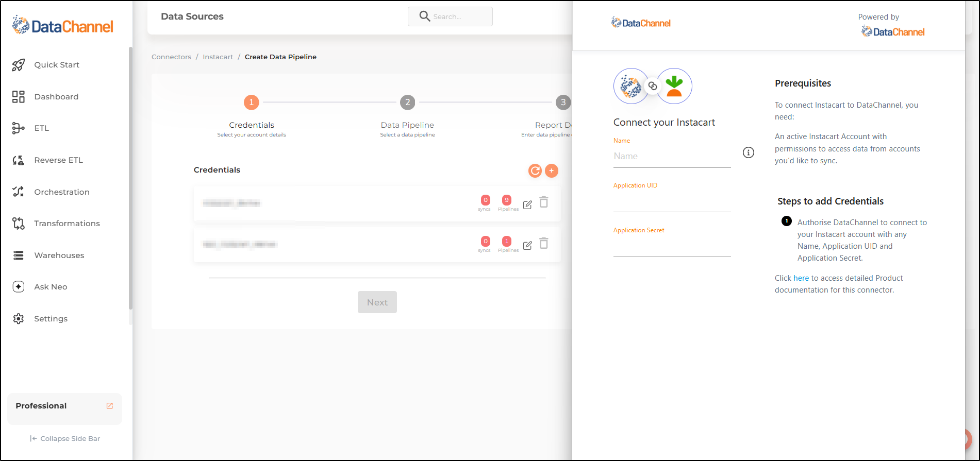Open the Dashboard menu item
Viewport: 980px width, 461px height.
point(56,97)
